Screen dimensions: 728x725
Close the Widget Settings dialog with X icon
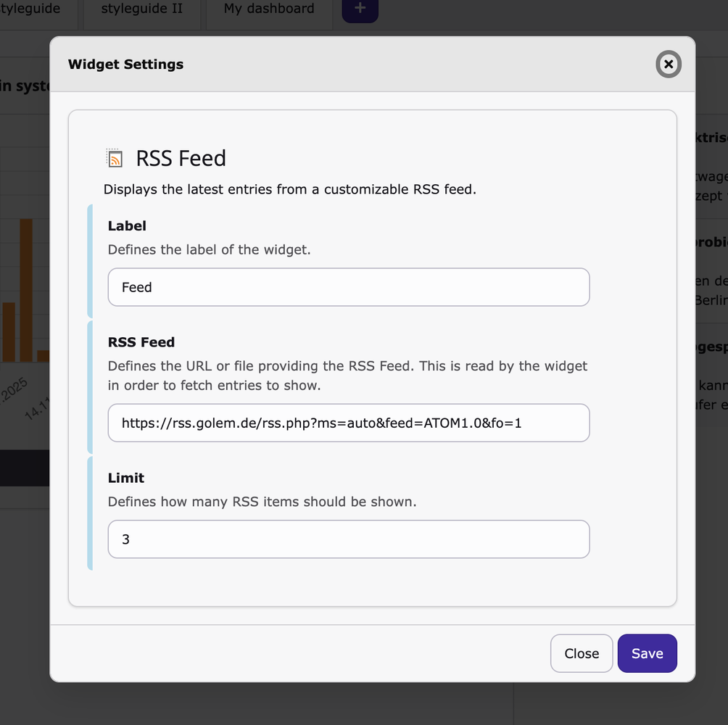coord(668,65)
